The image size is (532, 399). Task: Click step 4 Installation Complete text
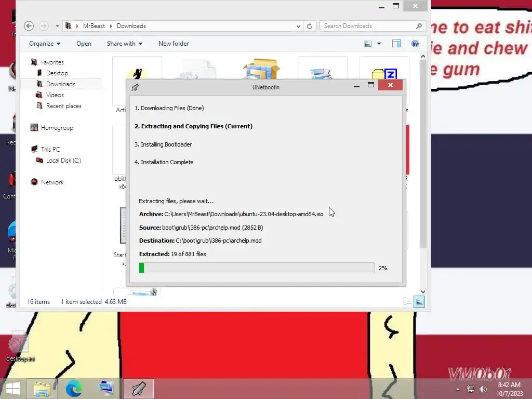point(164,162)
